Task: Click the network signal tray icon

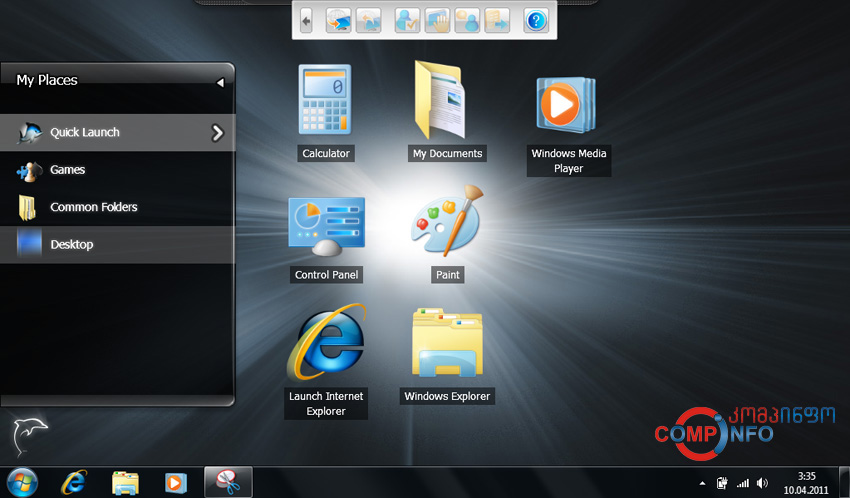Action: [743, 483]
